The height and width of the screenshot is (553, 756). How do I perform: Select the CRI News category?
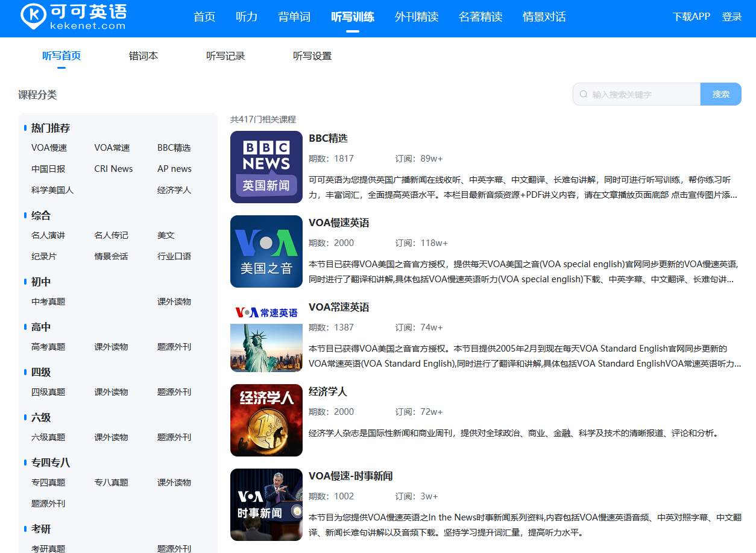point(113,169)
